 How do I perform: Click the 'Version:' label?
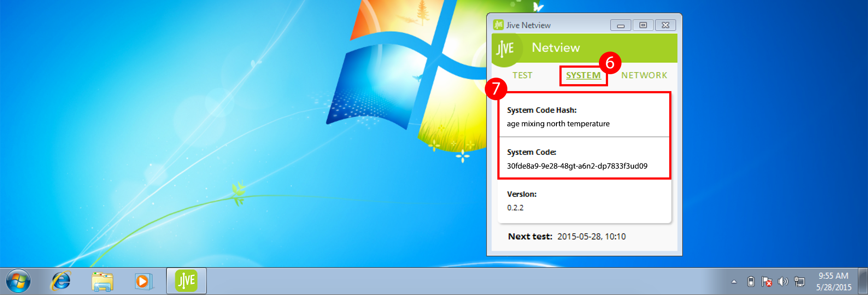click(522, 194)
